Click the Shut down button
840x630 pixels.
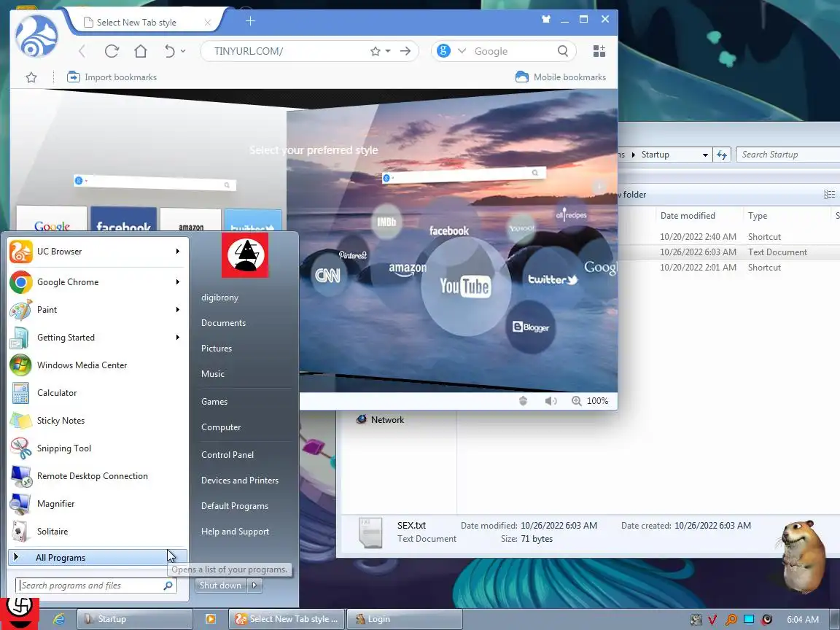tap(221, 585)
